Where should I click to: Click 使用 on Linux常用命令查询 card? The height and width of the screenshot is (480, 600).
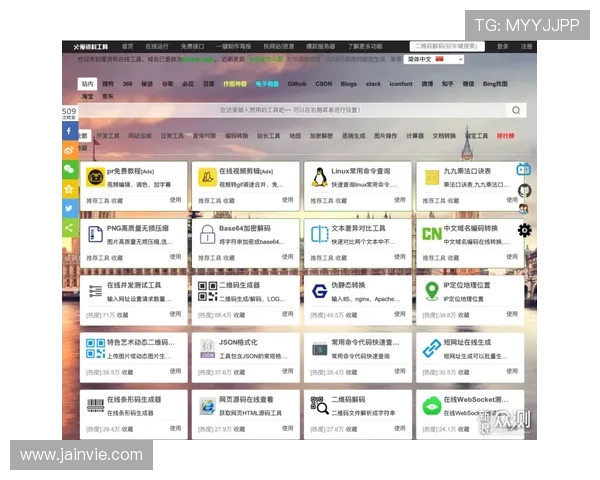coord(399,200)
